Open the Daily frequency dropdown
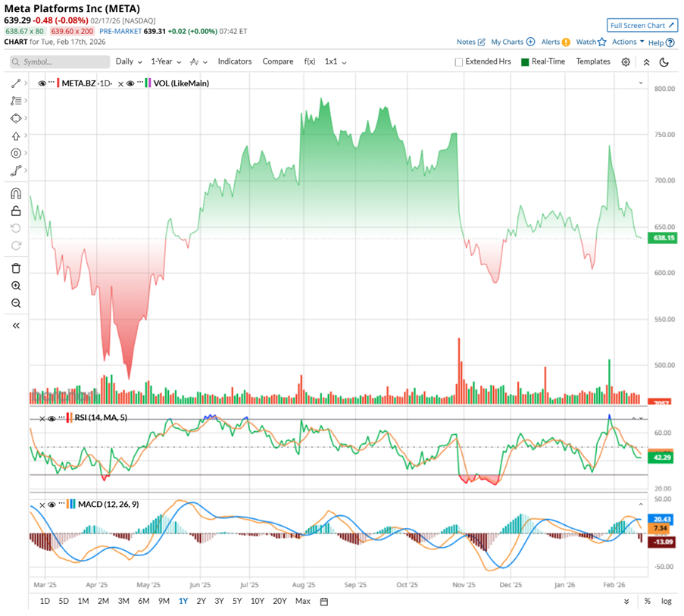Screen dimensions: 684x616 (129, 61)
